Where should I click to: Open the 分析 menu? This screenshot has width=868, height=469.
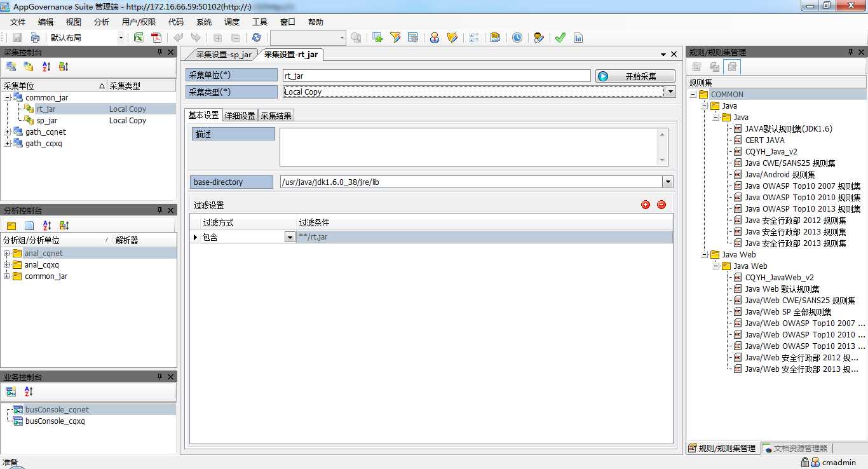pyautogui.click(x=102, y=22)
